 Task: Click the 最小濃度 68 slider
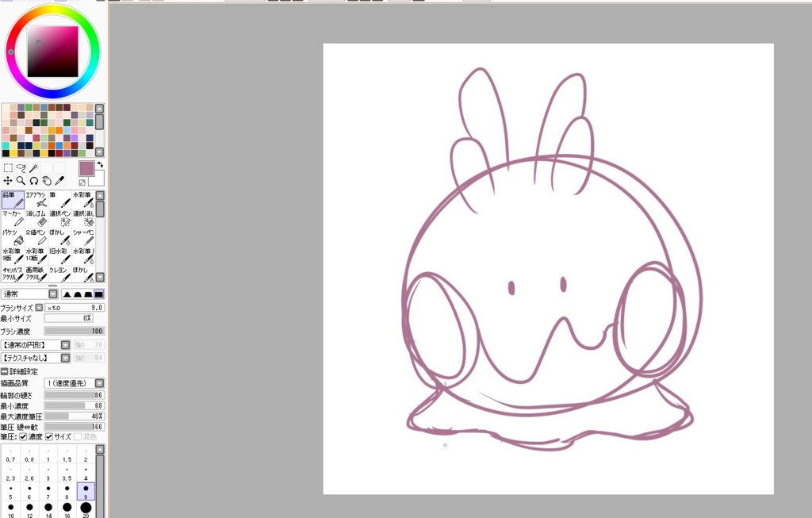[x=75, y=405]
